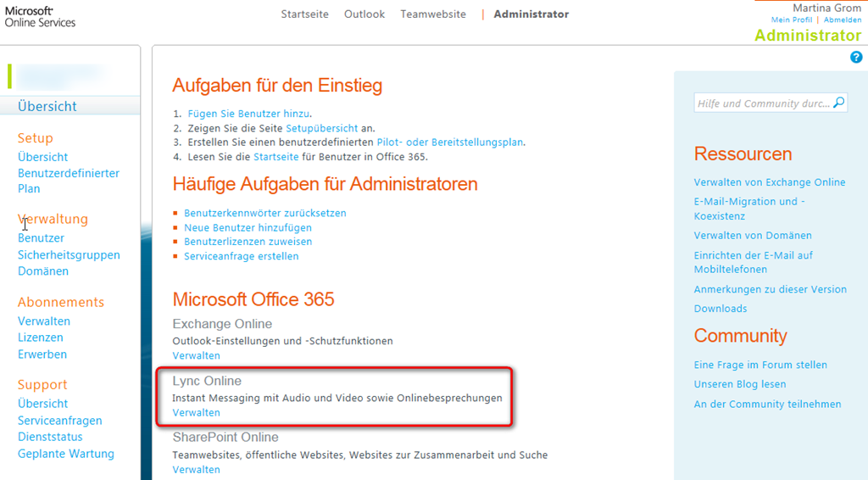Type in the Hilfe und Community search field

pos(763,103)
